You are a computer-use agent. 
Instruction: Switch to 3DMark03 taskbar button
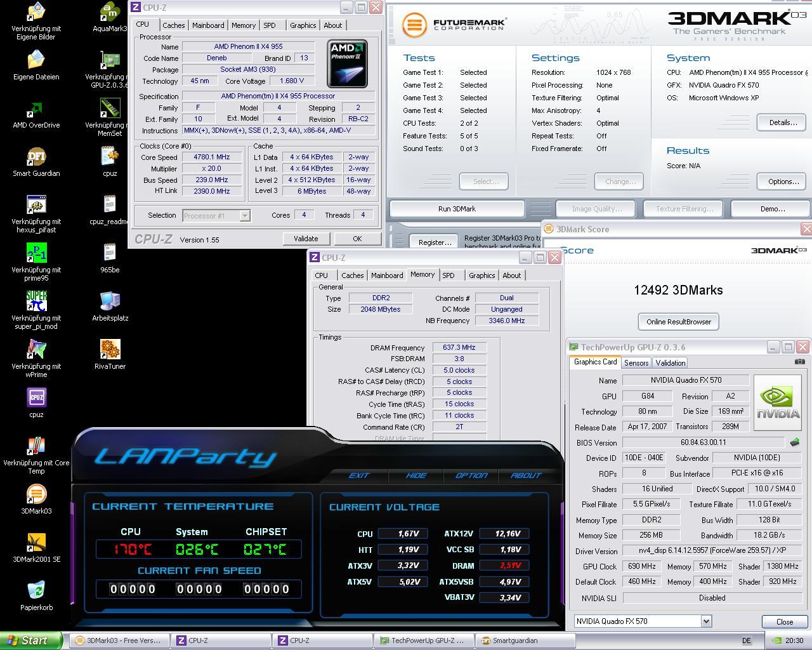pyautogui.click(x=119, y=640)
